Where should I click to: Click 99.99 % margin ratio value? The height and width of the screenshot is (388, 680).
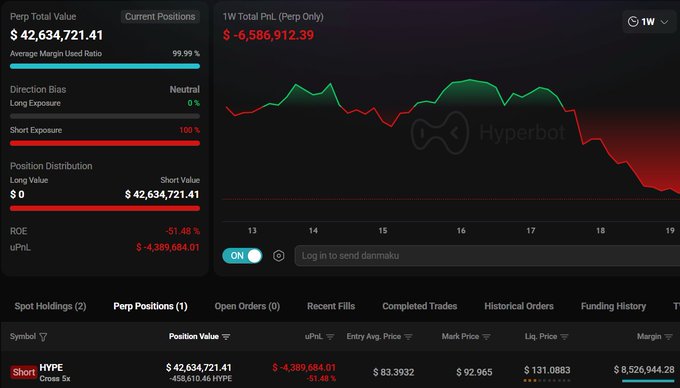pyautogui.click(x=186, y=54)
